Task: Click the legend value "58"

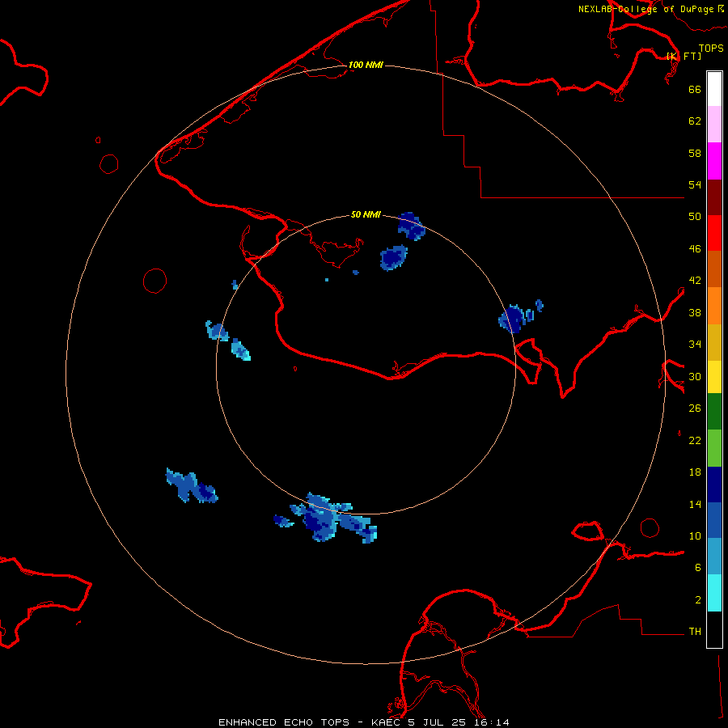Action: pyautogui.click(x=695, y=153)
